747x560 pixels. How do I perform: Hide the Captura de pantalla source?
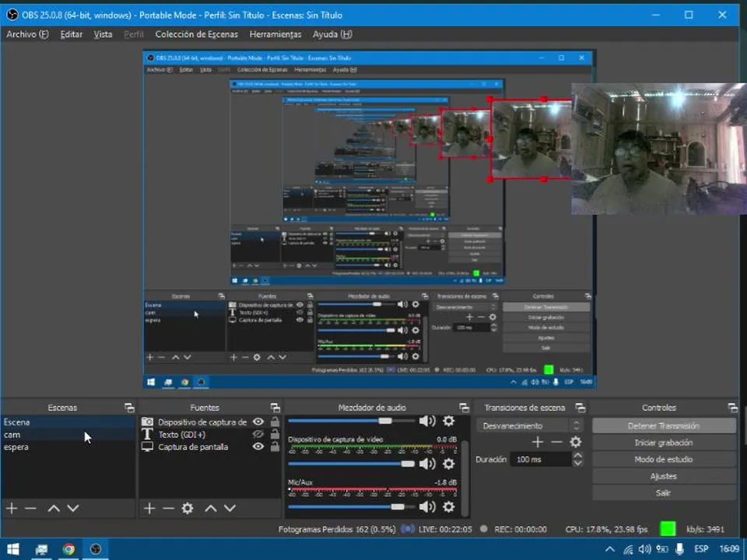[x=258, y=446]
